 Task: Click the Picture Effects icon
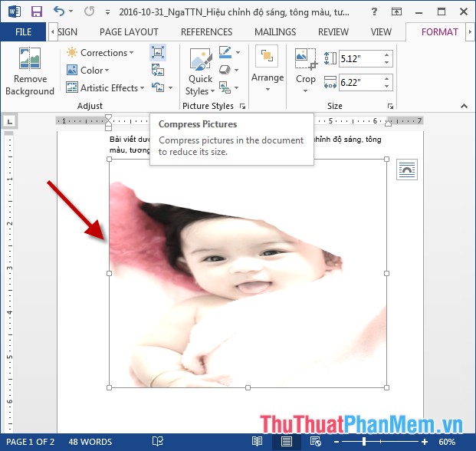click(x=225, y=70)
